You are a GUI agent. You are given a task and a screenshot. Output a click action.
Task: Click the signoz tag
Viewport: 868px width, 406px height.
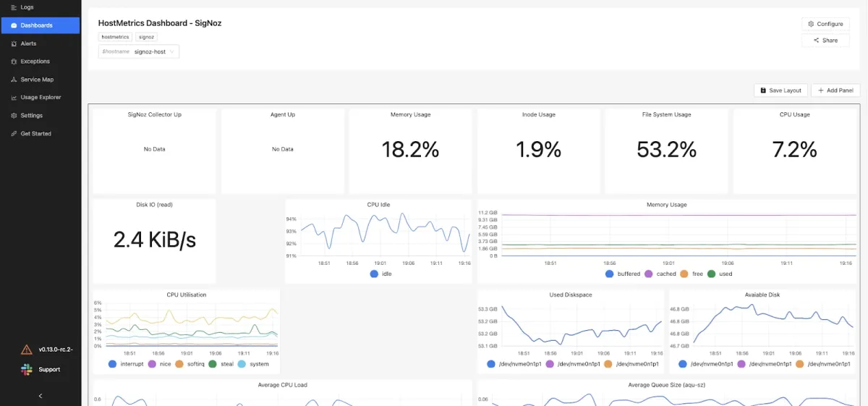[146, 36]
